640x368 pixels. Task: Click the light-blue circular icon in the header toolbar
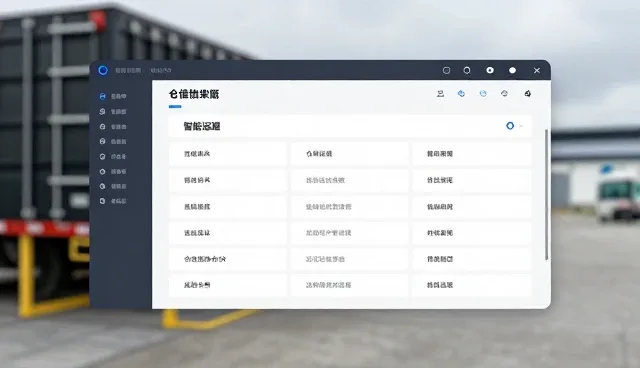pos(483,94)
